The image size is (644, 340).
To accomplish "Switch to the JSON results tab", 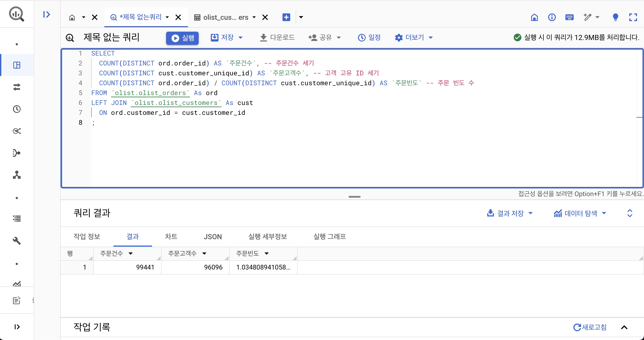I will (213, 237).
